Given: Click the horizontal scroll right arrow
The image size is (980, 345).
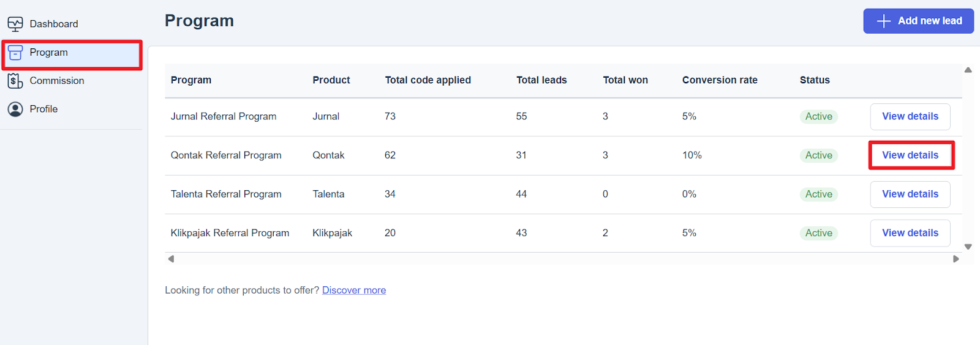Looking at the screenshot, I should click(956, 259).
